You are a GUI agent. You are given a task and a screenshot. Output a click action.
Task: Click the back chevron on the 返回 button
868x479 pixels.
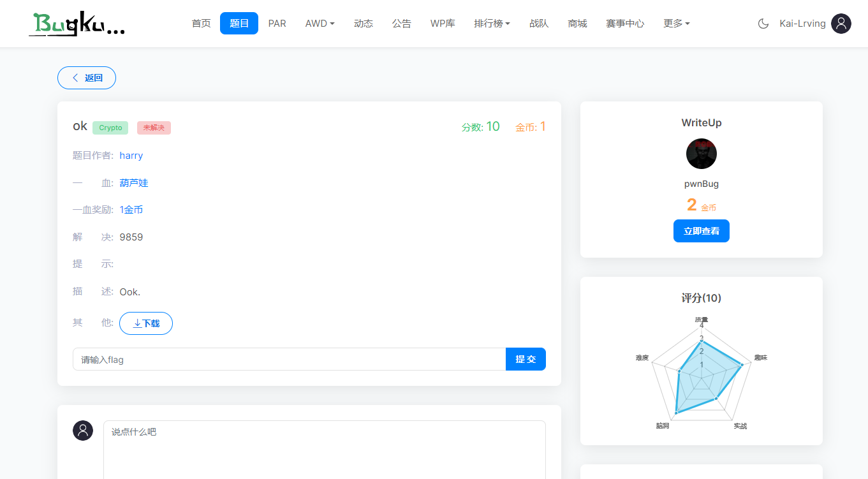[x=75, y=77]
